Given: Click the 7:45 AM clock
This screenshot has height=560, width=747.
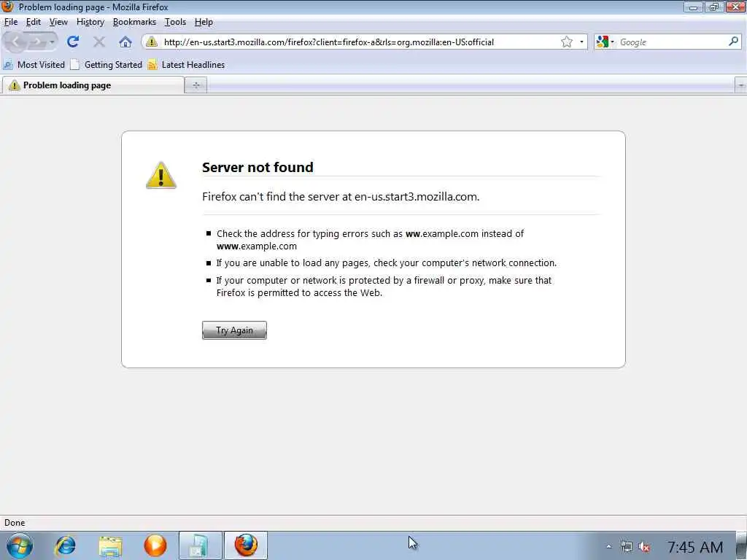Looking at the screenshot, I should [x=695, y=547].
